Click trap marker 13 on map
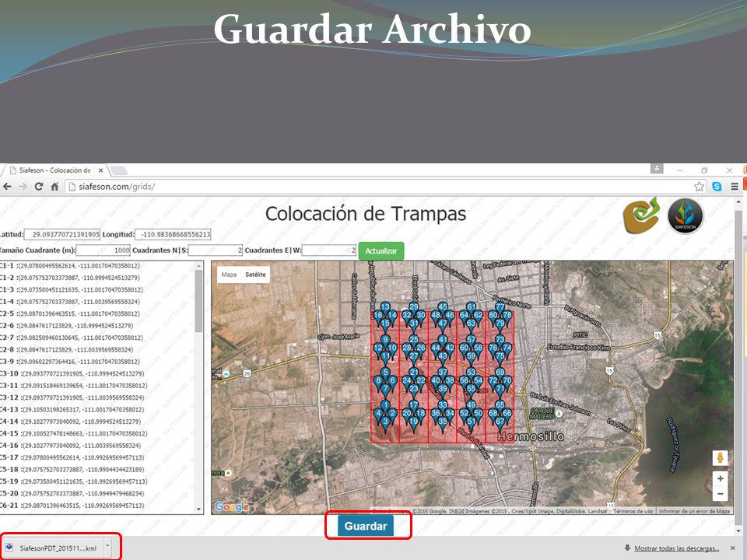Screen dimensions: 747x560 (x=385, y=307)
